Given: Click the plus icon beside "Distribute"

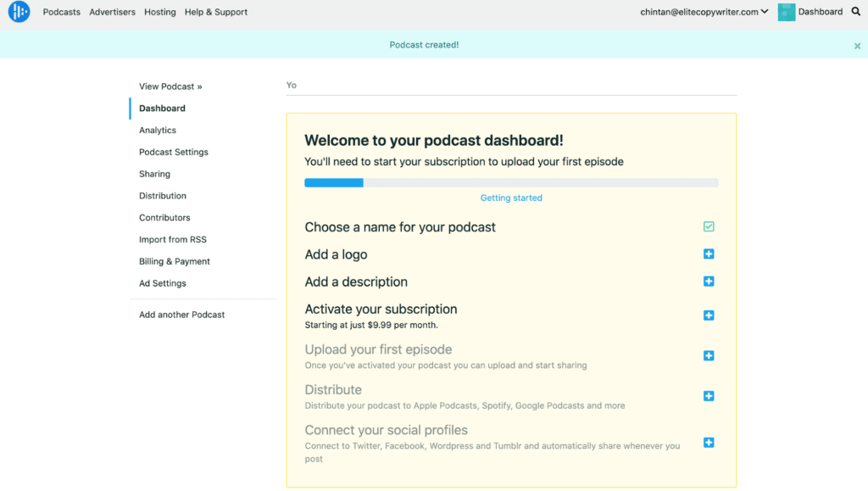Looking at the screenshot, I should click(709, 395).
